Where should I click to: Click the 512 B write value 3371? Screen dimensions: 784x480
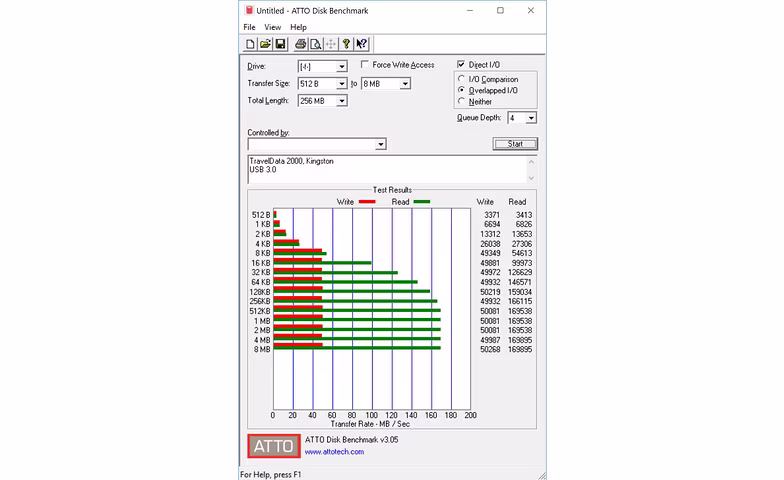tap(492, 215)
